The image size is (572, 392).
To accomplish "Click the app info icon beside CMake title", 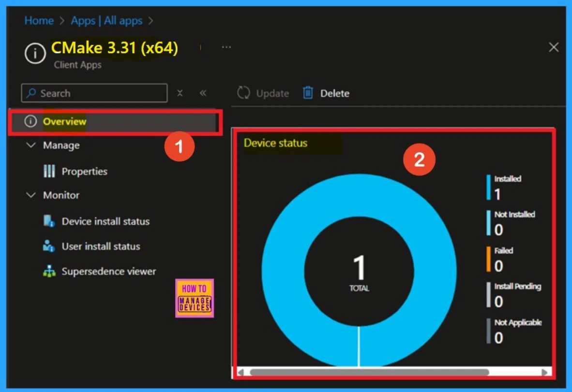I will (35, 53).
